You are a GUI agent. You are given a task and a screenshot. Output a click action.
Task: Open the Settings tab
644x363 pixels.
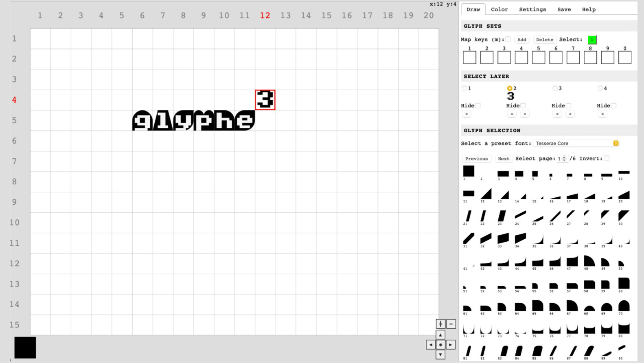pos(532,9)
